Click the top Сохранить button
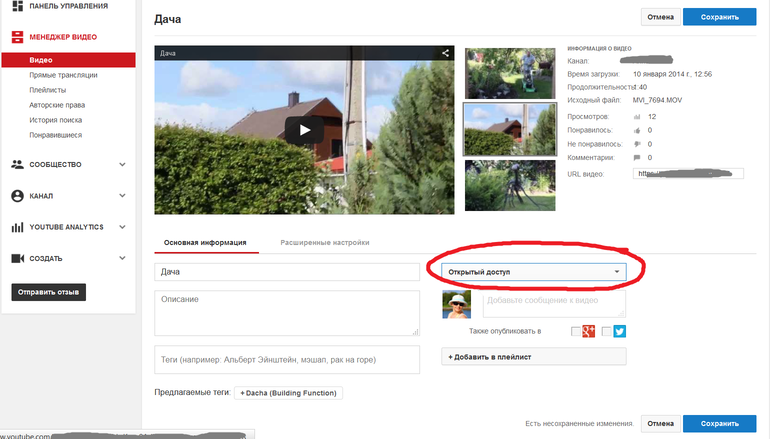 tap(719, 17)
